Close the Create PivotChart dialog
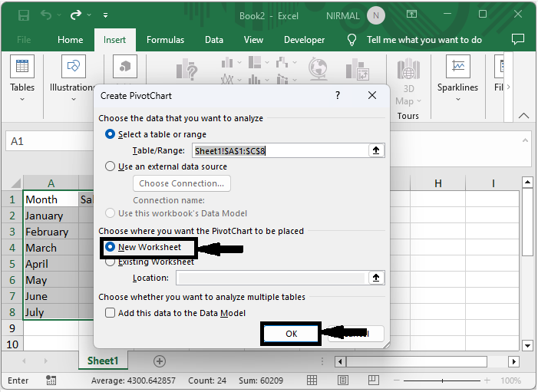 (x=372, y=95)
